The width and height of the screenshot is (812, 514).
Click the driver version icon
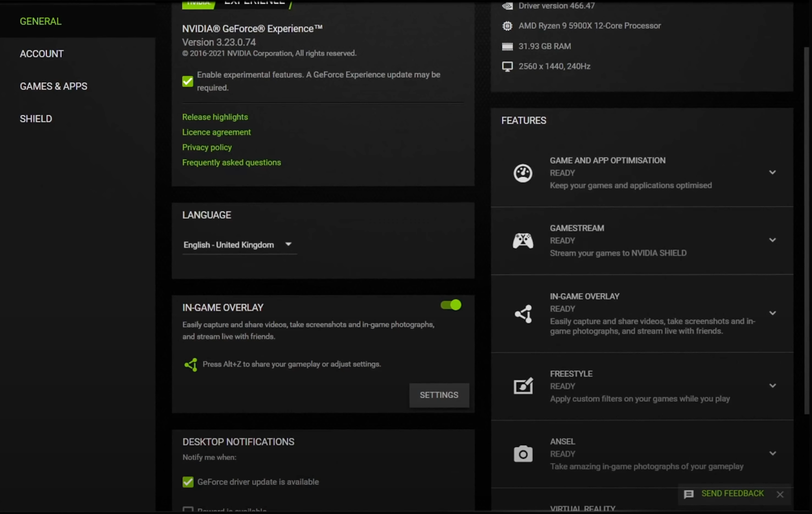pyautogui.click(x=507, y=6)
